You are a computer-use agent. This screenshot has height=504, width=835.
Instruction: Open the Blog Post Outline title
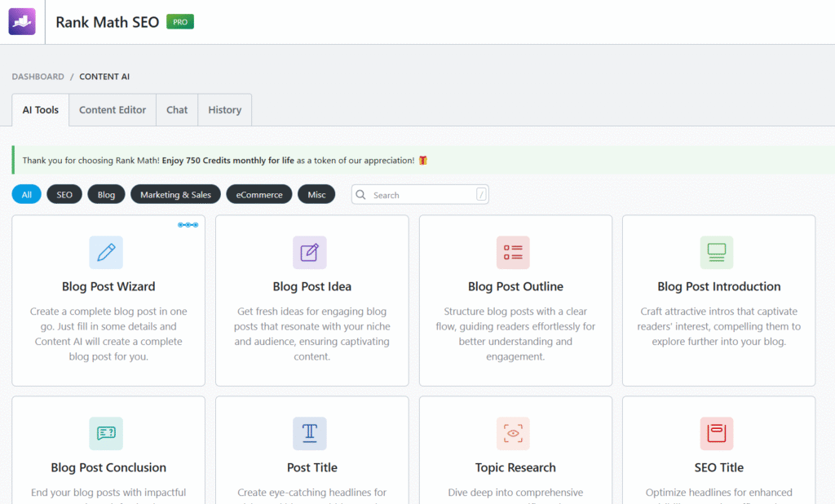pos(515,286)
